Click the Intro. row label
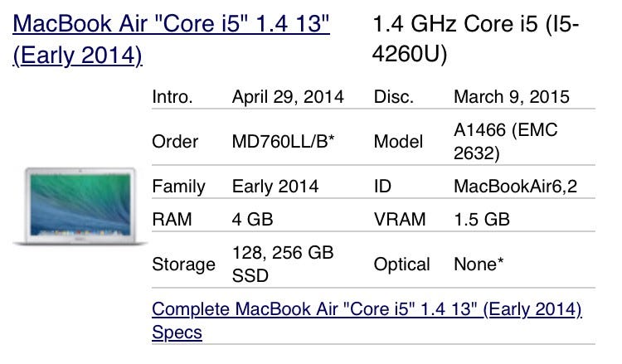This screenshot has height=364, width=622. pos(173,96)
